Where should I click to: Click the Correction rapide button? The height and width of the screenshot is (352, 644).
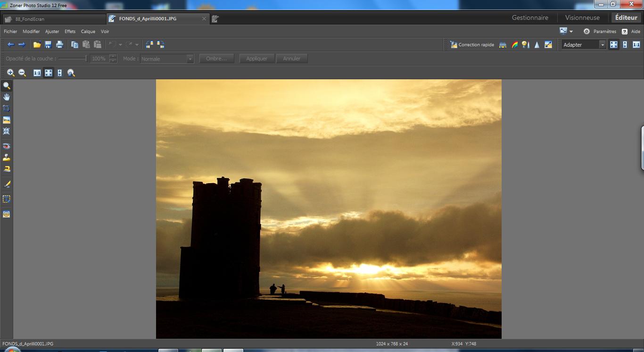tap(472, 45)
